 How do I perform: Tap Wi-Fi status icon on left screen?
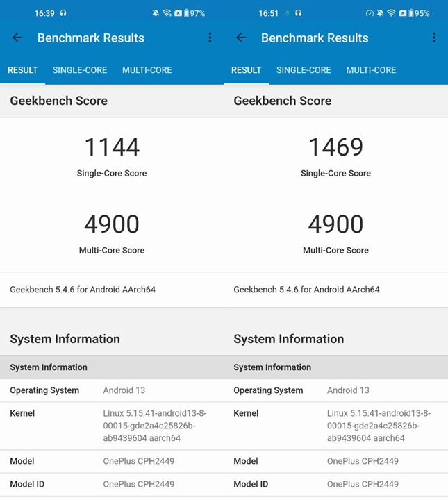coord(167,13)
